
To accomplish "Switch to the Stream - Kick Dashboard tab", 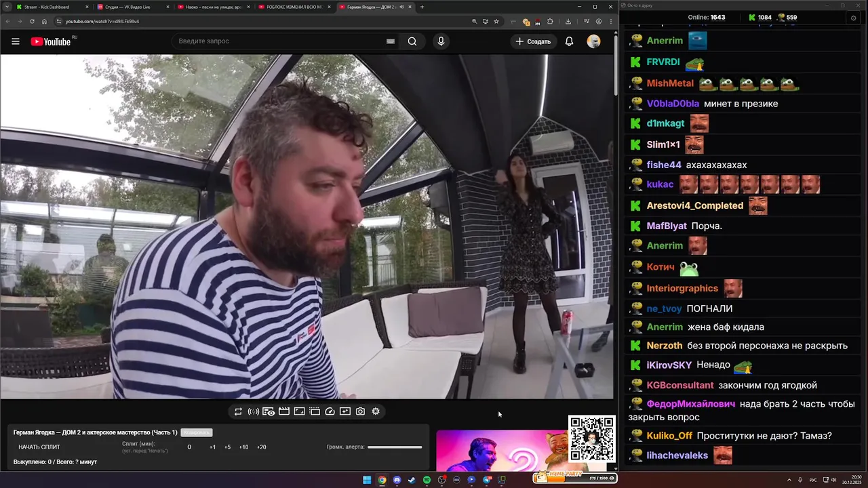I will point(52,7).
